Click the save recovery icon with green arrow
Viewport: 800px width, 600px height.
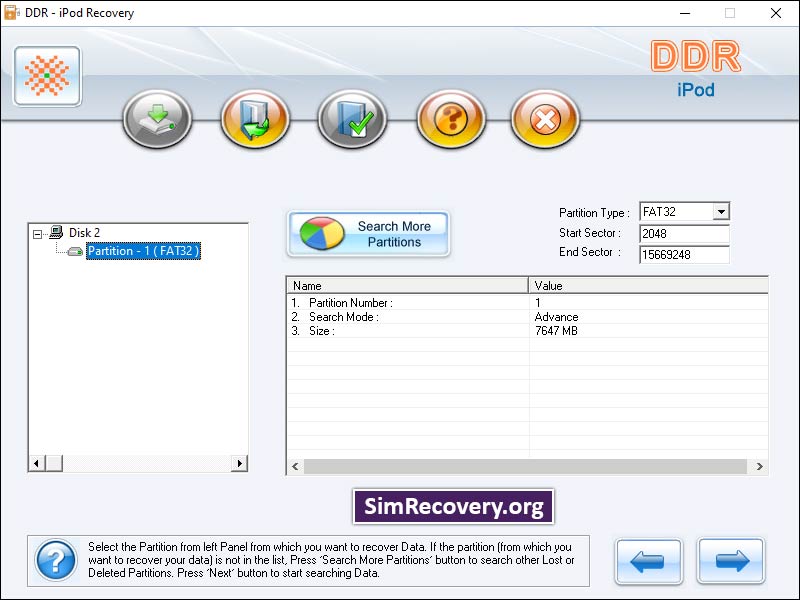click(x=253, y=119)
